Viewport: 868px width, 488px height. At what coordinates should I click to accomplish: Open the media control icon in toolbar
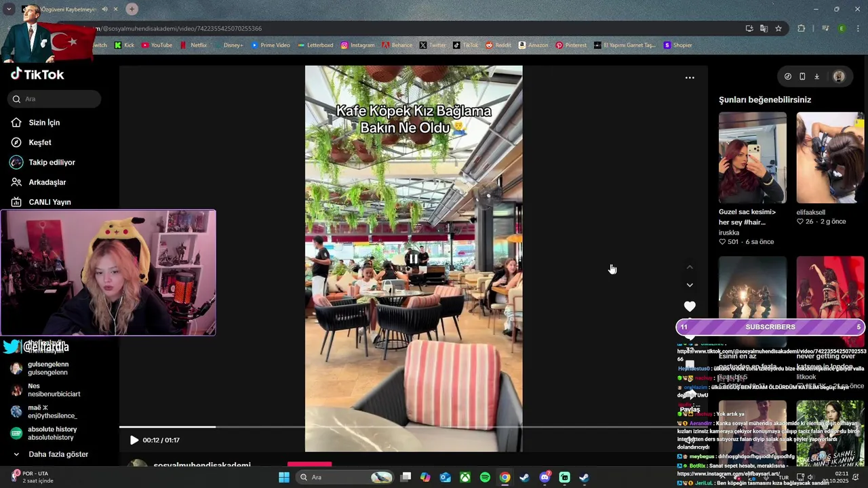coord(825,28)
